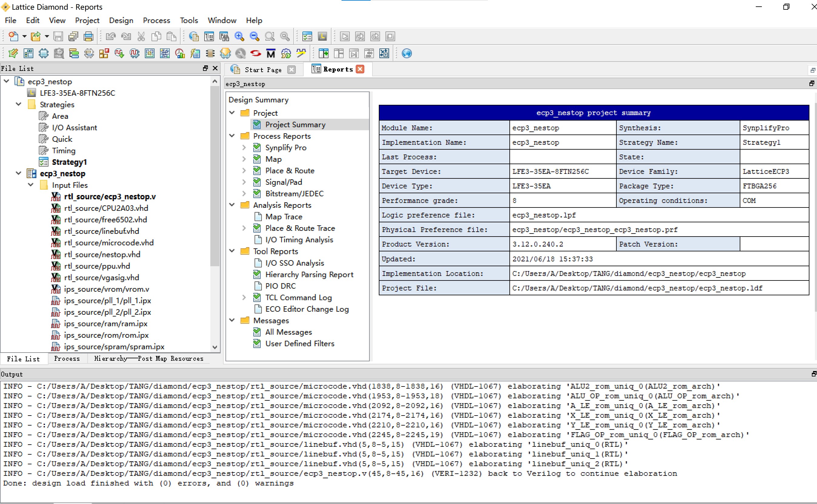Select the Map Trace analysis report
This screenshot has width=817, height=504.
click(283, 217)
